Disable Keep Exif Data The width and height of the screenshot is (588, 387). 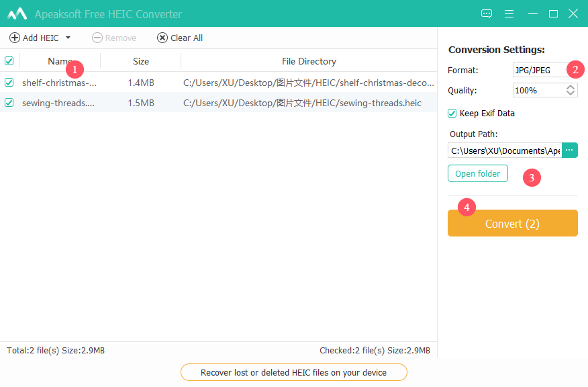(x=452, y=113)
